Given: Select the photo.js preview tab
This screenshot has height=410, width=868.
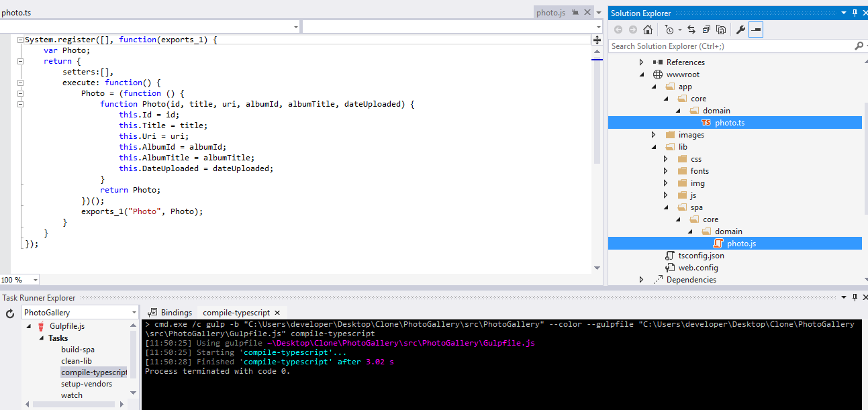Looking at the screenshot, I should pos(550,13).
